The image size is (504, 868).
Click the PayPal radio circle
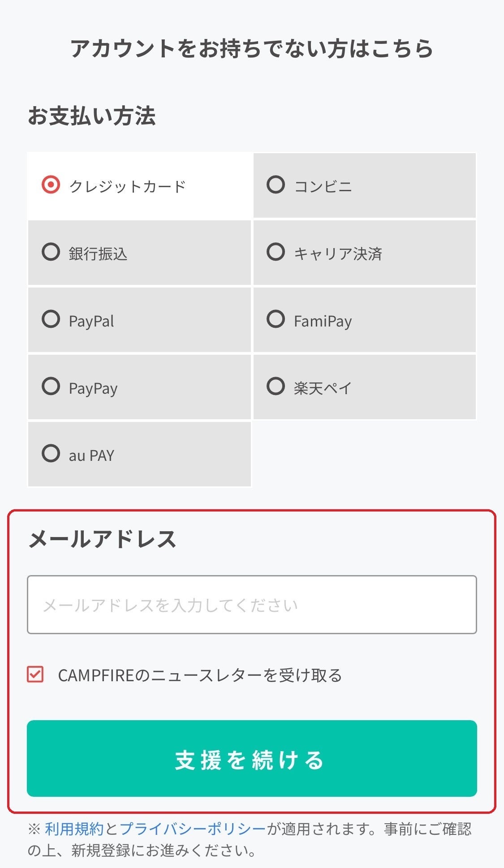[51, 319]
